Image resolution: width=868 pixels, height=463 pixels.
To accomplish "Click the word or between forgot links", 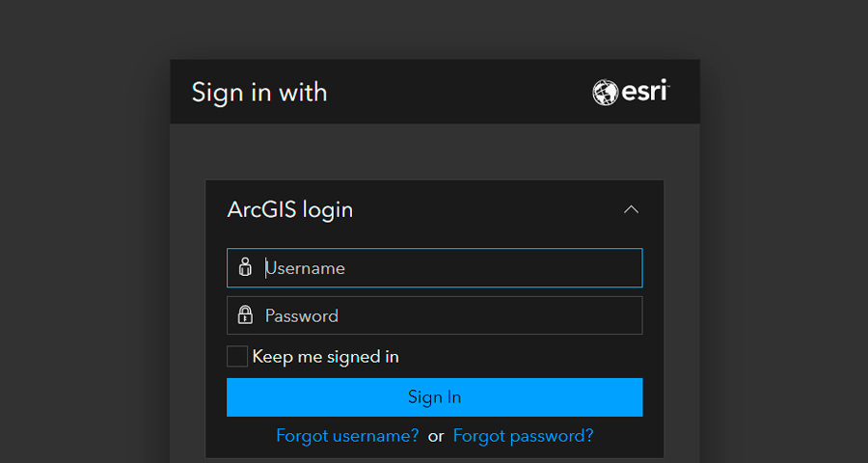I will click(436, 436).
